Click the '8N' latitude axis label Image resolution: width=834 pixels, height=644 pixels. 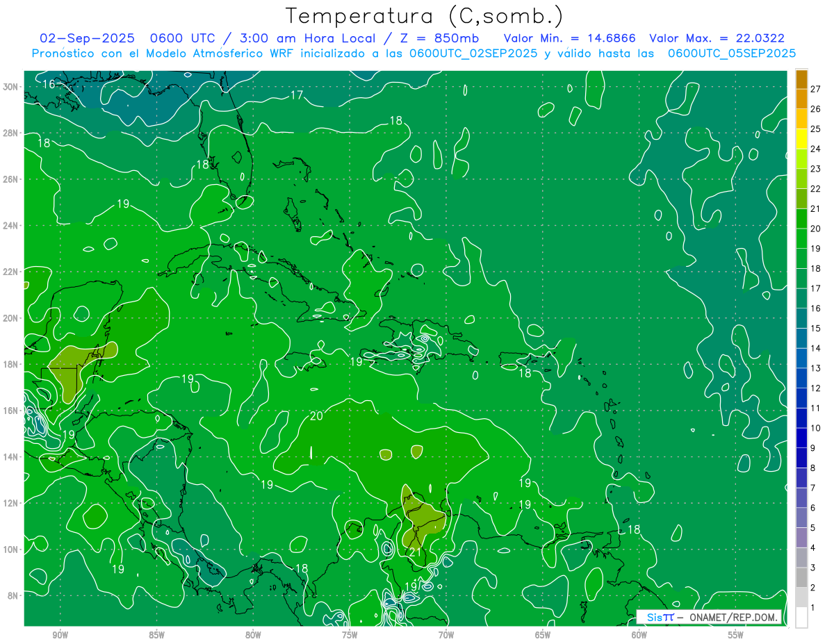coord(14,595)
